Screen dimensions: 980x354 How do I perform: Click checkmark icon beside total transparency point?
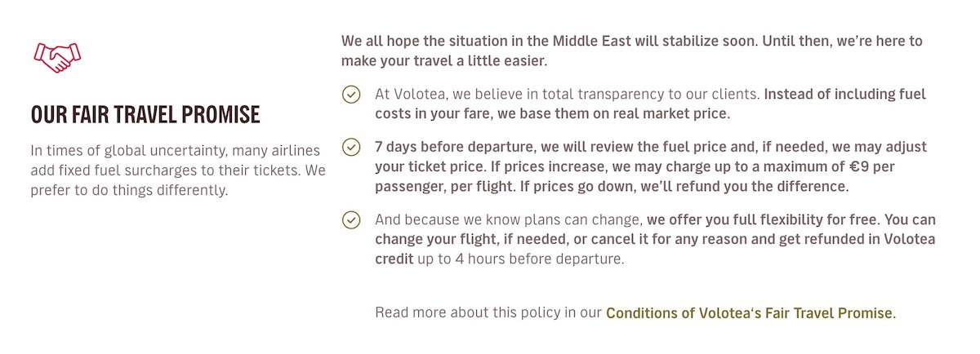coord(351,95)
